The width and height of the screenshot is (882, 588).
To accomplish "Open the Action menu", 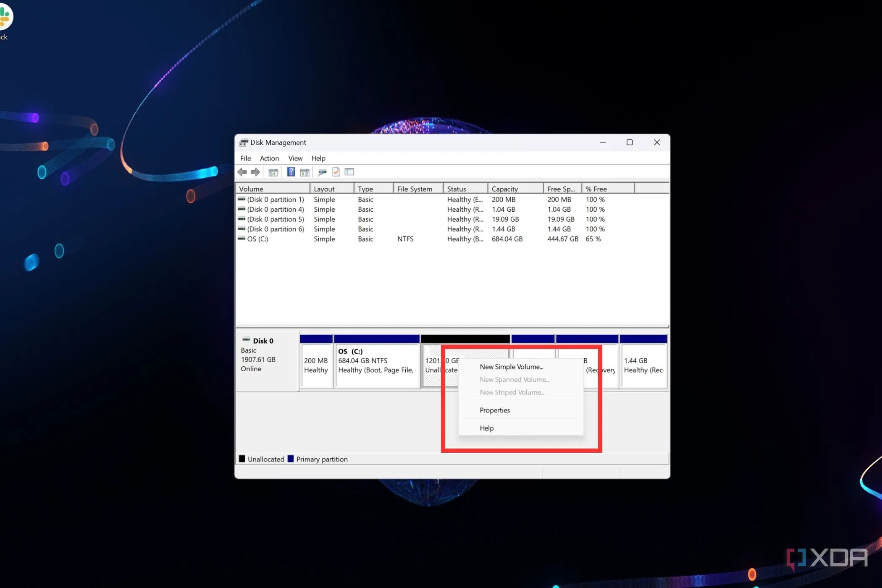I will [x=269, y=158].
